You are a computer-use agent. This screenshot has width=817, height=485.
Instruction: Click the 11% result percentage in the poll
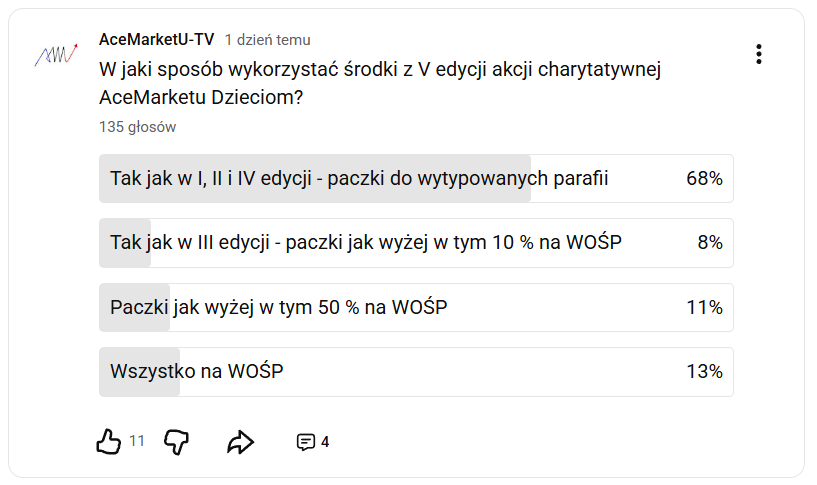click(x=704, y=307)
